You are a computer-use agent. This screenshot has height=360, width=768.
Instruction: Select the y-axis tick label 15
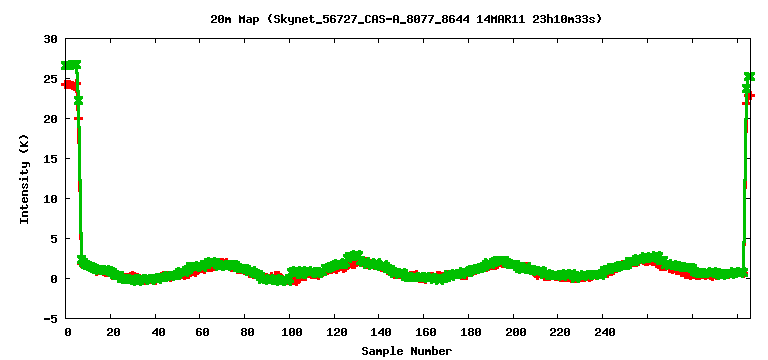50,159
